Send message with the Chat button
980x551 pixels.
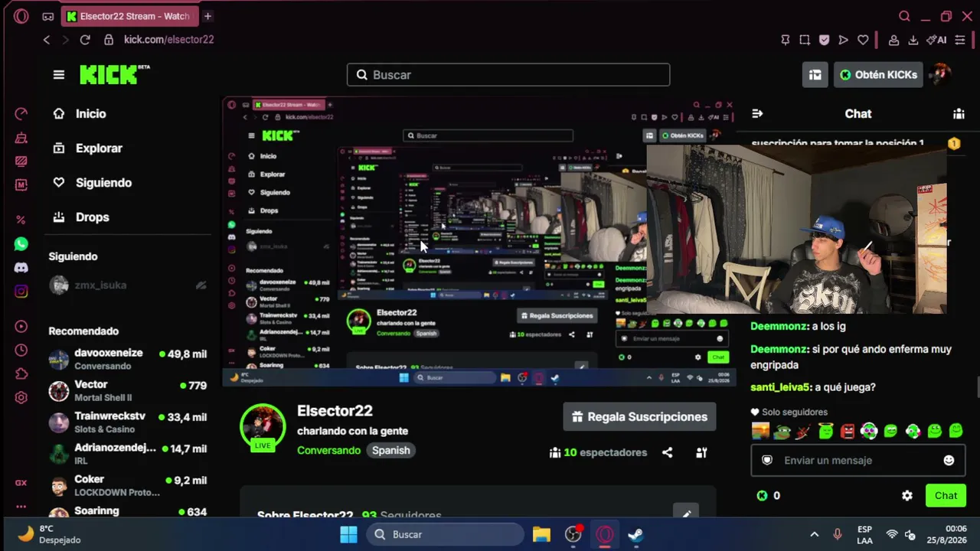click(x=946, y=496)
